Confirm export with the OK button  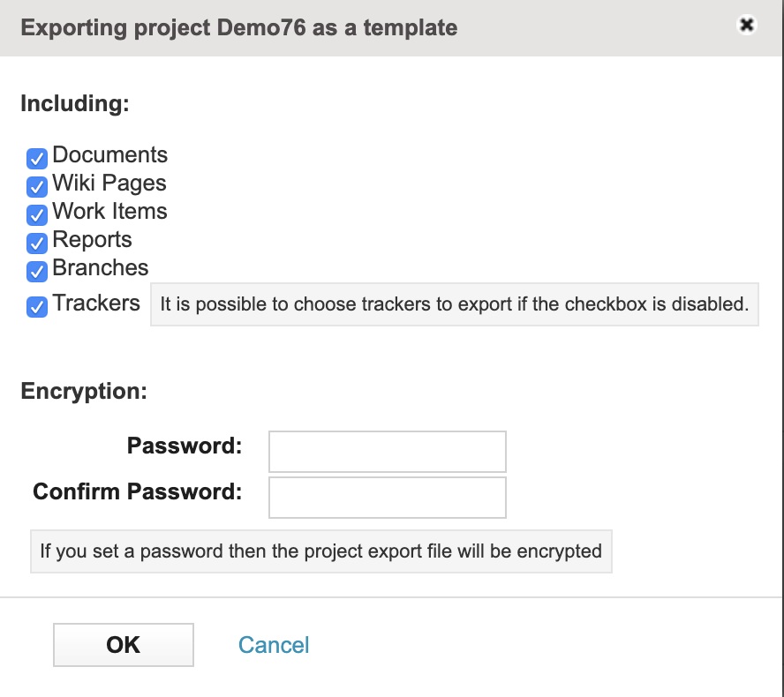coord(124,645)
